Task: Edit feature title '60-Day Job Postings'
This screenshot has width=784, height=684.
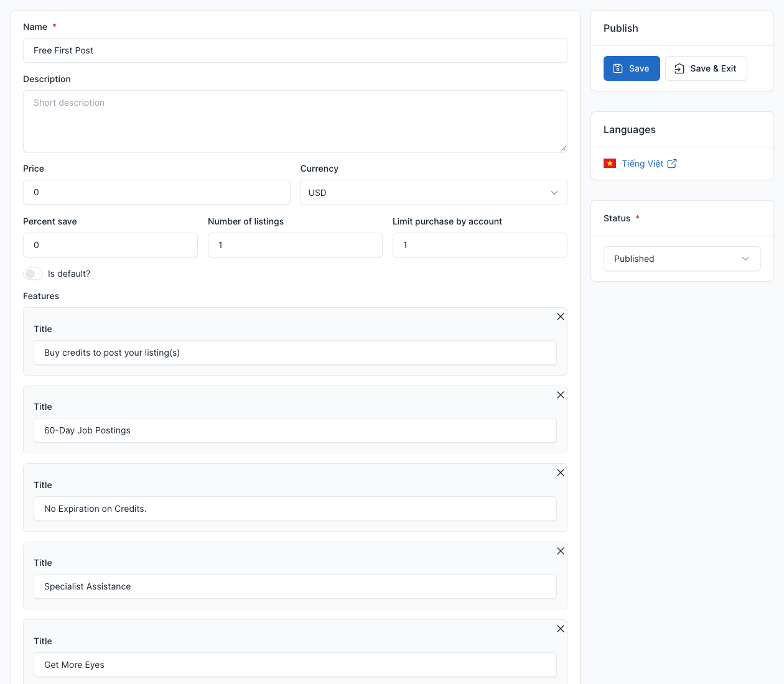Action: pyautogui.click(x=295, y=430)
